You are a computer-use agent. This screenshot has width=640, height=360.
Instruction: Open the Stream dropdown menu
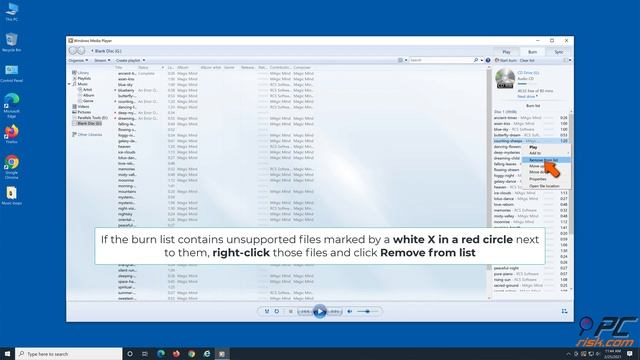tap(102, 60)
